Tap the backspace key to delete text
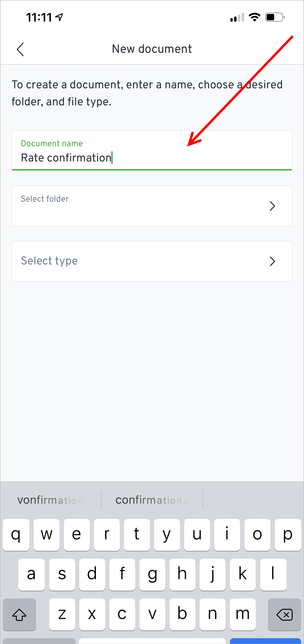 pyautogui.click(x=285, y=614)
